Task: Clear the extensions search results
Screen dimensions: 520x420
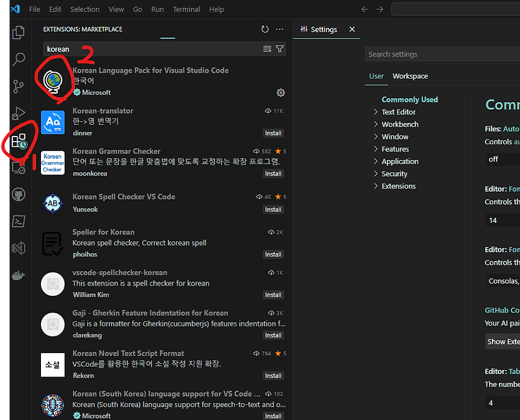Action: [267, 49]
